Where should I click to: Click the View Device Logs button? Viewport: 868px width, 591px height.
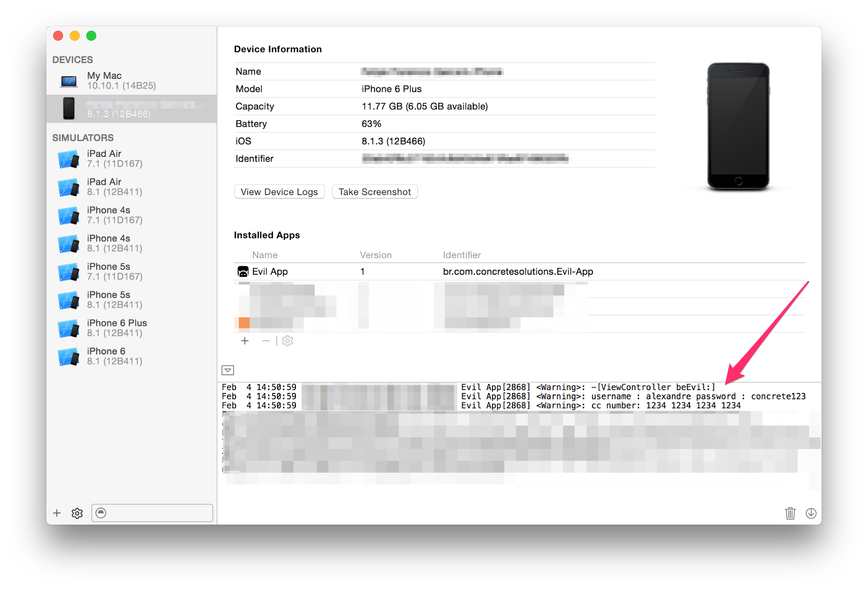tap(279, 192)
